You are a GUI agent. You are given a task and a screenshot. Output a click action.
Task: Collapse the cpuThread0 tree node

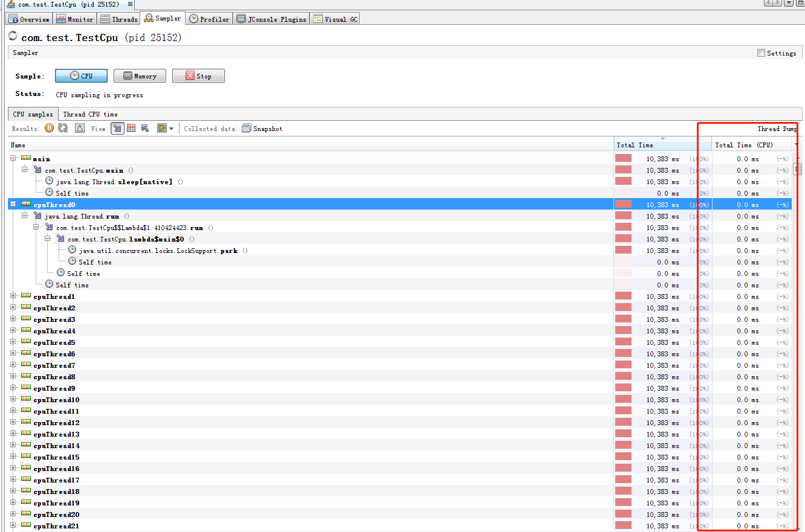[13, 205]
